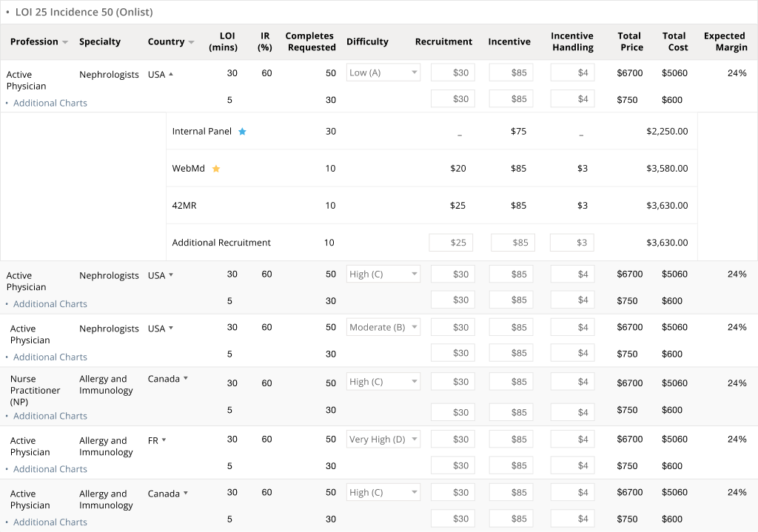Viewport: 758px width, 532px height.
Task: Sort by Country column arrow
Action: pyautogui.click(x=192, y=42)
